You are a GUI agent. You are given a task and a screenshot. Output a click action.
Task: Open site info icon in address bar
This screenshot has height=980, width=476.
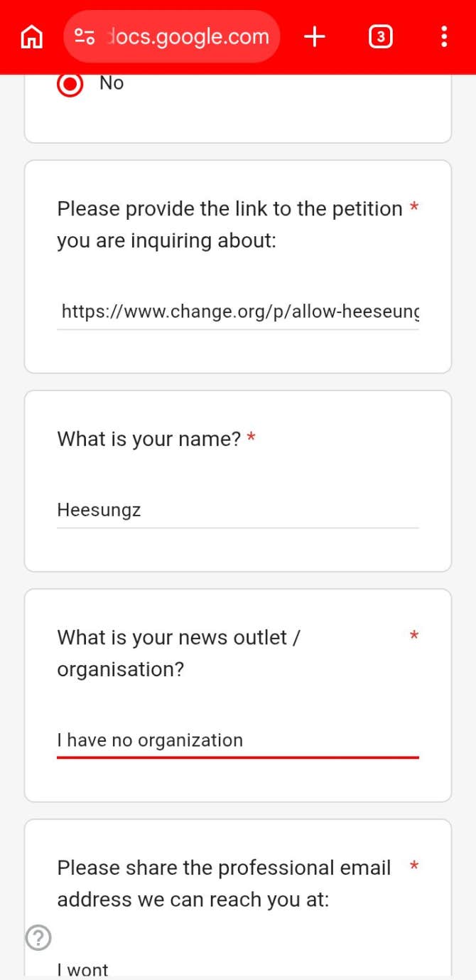(x=85, y=36)
